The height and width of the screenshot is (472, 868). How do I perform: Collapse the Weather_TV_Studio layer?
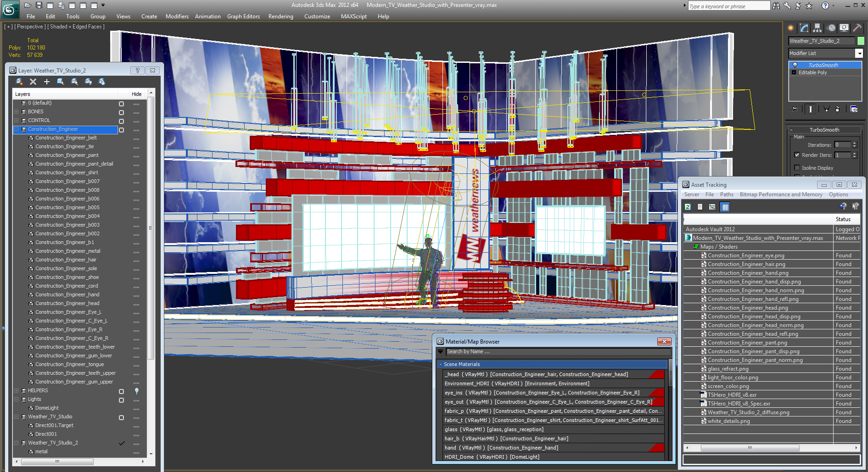click(17, 417)
